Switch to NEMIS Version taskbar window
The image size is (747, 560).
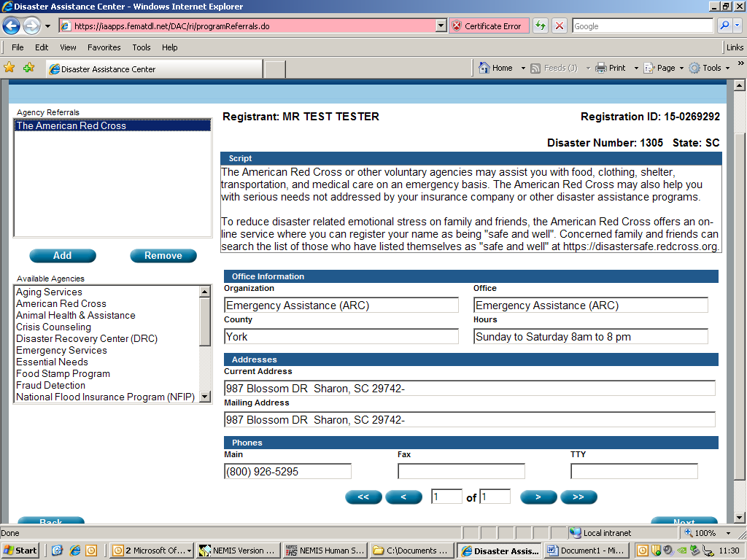[x=239, y=551]
